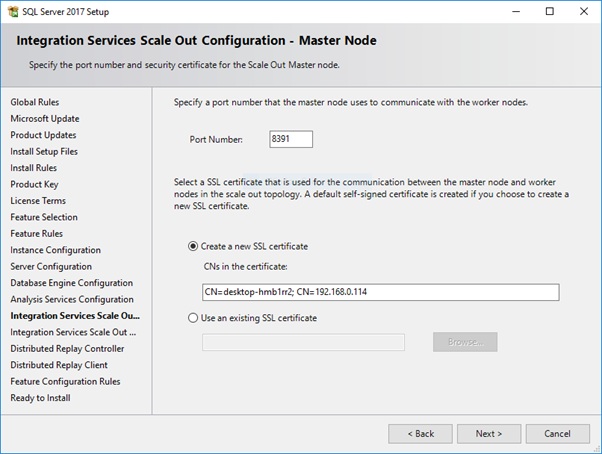Minimize the setup window
Screen dimensions: 602x454
pos(516,11)
